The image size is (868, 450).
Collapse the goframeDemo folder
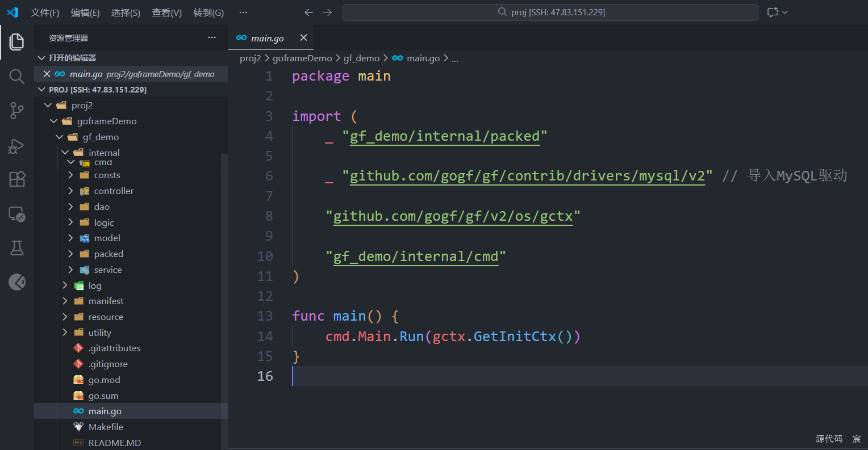[x=53, y=121]
